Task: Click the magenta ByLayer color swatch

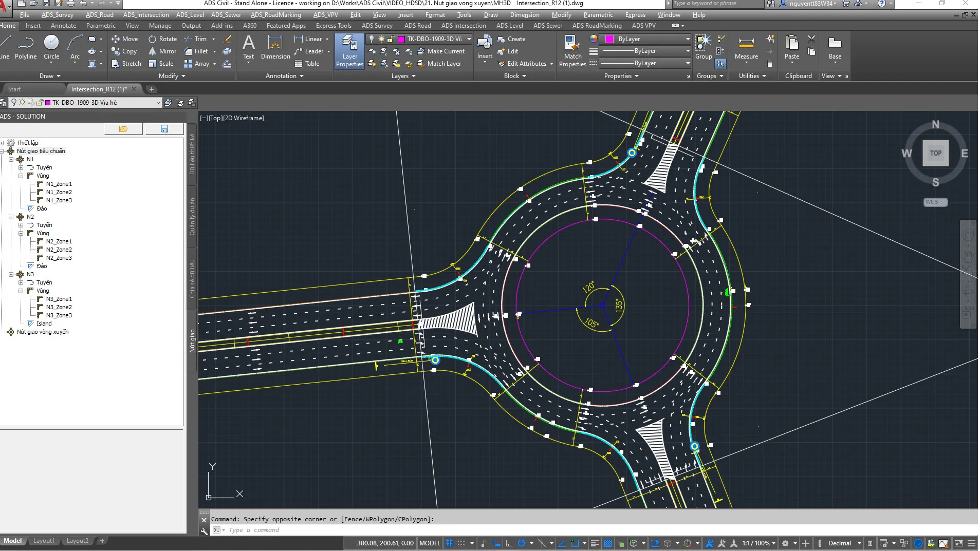Action: click(609, 39)
